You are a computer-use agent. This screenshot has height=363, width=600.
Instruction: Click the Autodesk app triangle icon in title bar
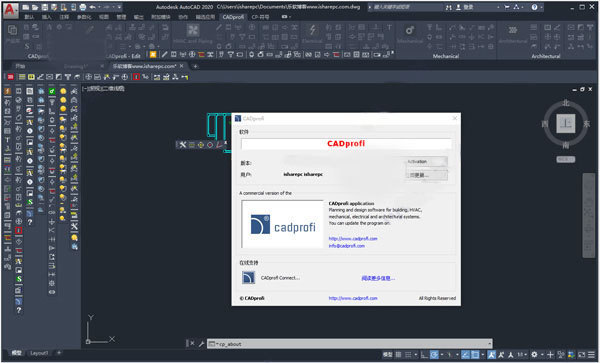click(517, 7)
